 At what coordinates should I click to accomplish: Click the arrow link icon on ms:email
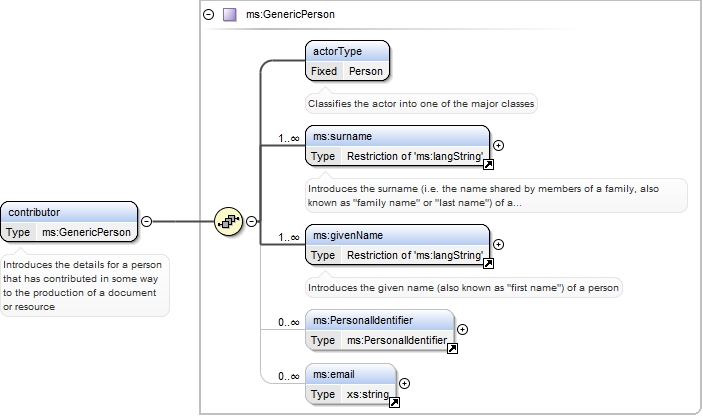click(x=394, y=403)
